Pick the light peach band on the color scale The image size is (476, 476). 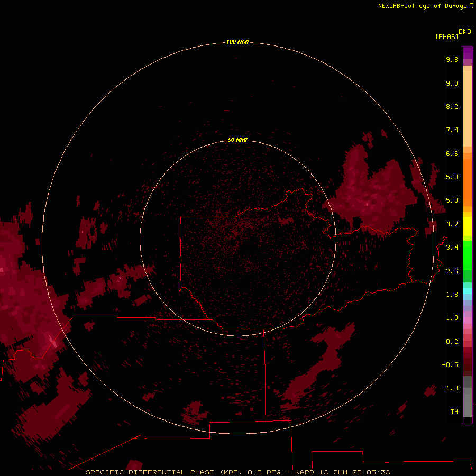(467, 108)
